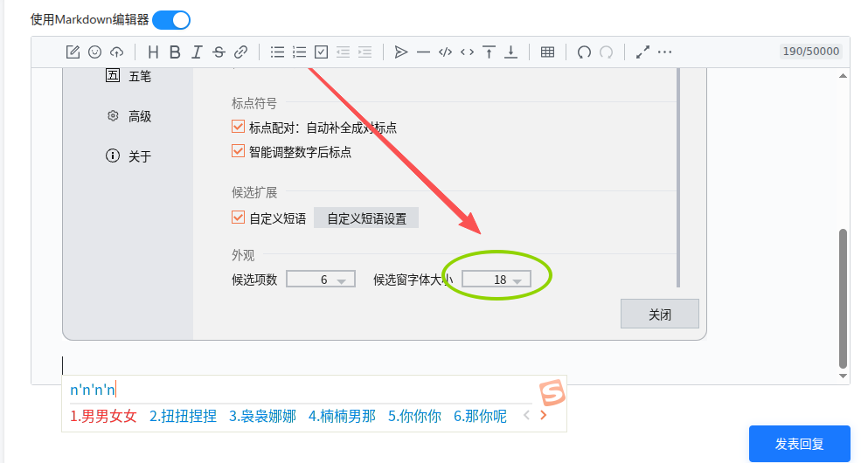Insert a heading with the H icon
This screenshot has height=463, width=868.
[153, 52]
